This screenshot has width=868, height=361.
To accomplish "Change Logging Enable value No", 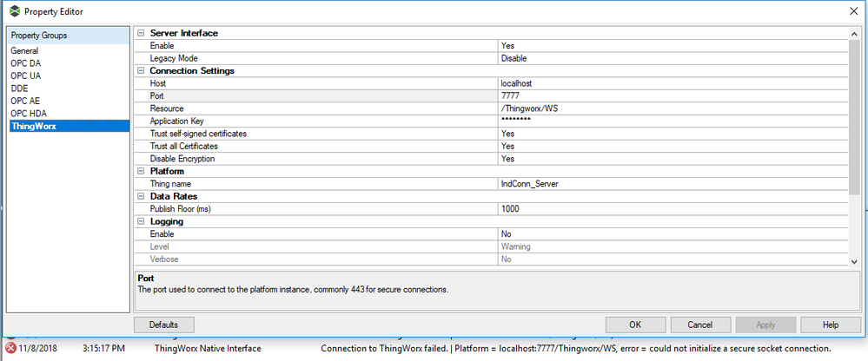I will pyautogui.click(x=673, y=234).
